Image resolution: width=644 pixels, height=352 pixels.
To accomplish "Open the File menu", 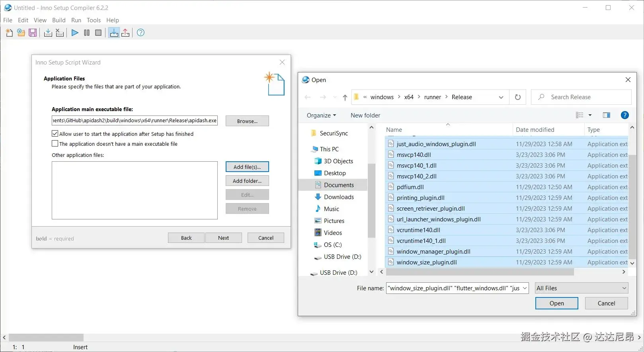I will click(8, 20).
